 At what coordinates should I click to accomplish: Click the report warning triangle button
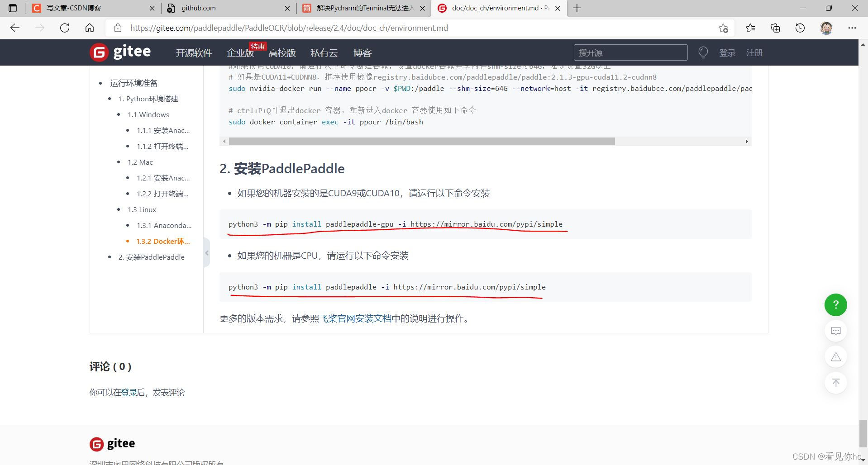click(836, 357)
